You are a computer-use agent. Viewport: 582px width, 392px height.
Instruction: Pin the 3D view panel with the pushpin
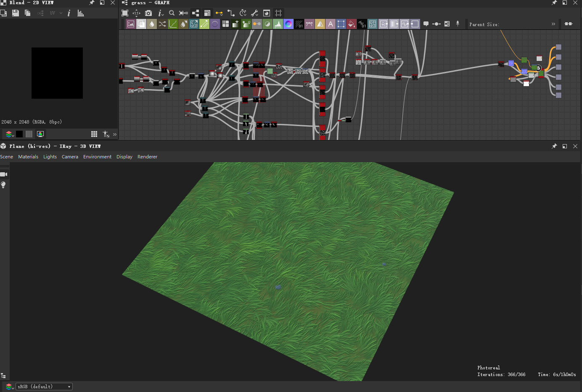pos(554,146)
